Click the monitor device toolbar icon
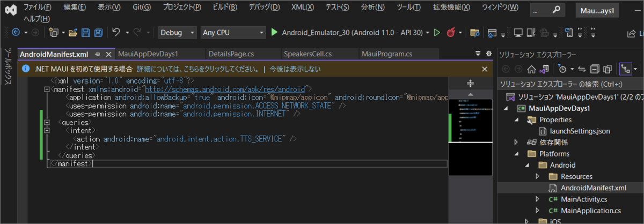Viewport: 644px width, 224px height. click(518, 33)
